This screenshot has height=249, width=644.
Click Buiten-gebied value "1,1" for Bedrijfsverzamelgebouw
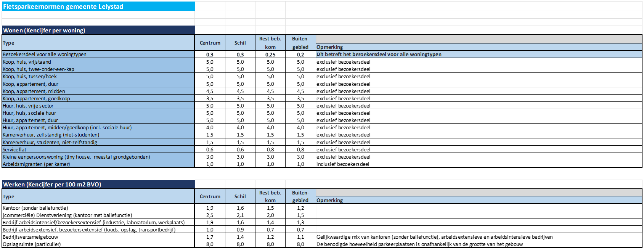tap(300, 237)
